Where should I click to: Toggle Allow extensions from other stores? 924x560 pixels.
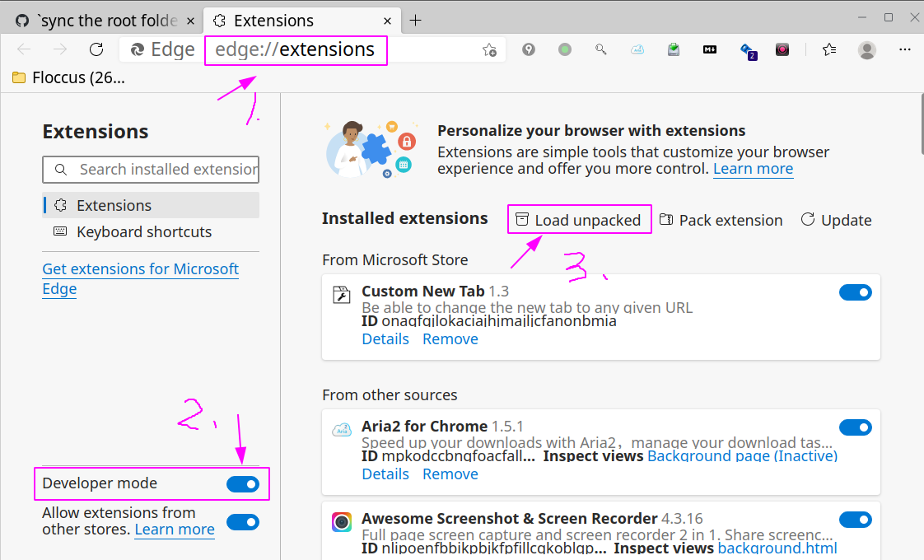click(243, 522)
